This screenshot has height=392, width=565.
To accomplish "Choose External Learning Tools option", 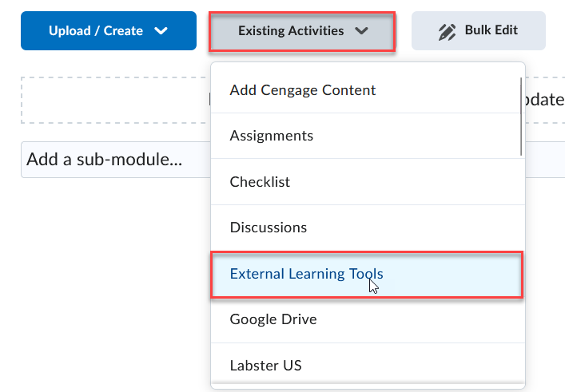I will click(306, 274).
